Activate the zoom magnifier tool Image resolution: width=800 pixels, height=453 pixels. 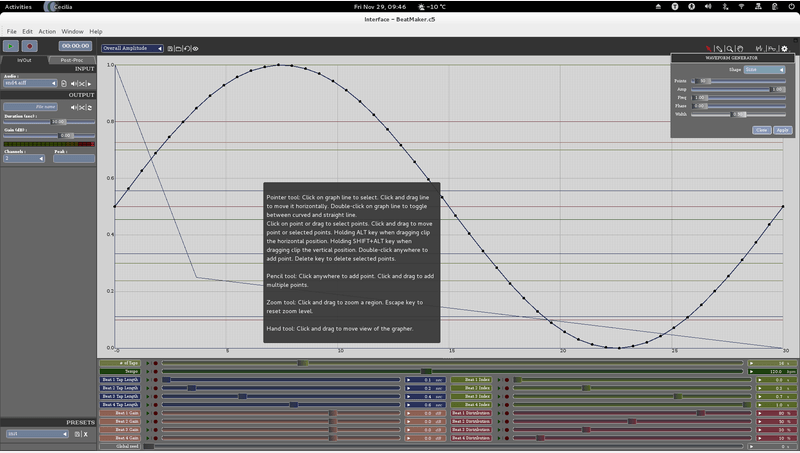pos(731,48)
